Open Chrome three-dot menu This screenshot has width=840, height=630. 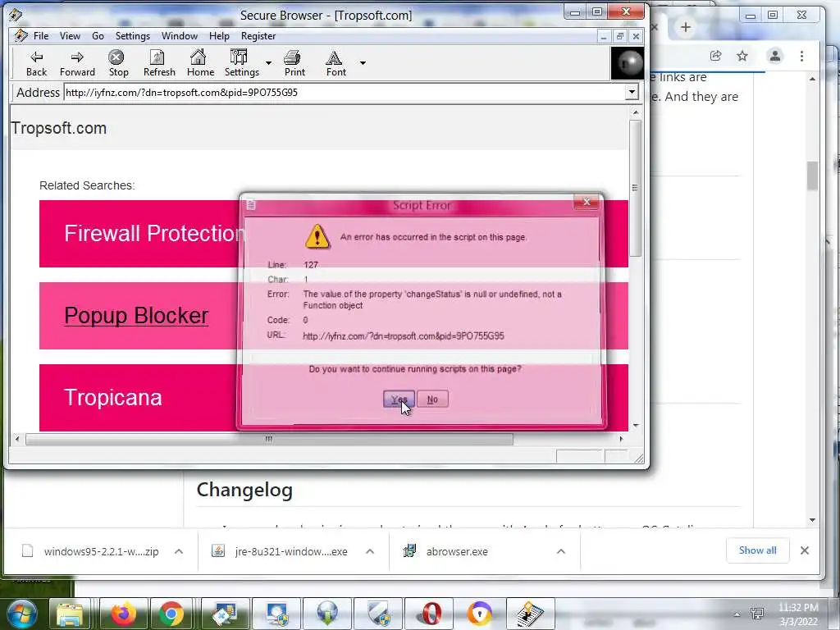click(x=801, y=56)
